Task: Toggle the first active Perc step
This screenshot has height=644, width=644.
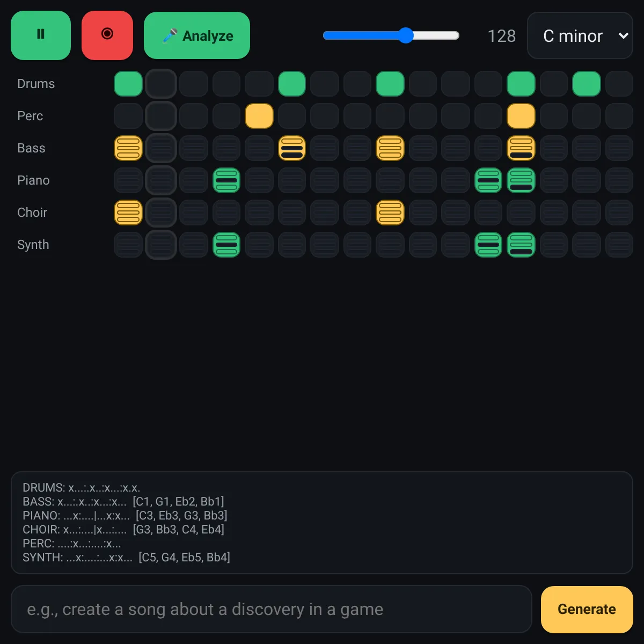Action: point(259,116)
